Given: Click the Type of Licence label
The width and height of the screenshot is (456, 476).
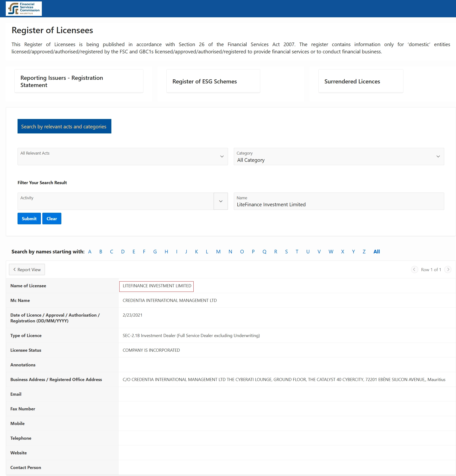Looking at the screenshot, I should pyautogui.click(x=26, y=335).
